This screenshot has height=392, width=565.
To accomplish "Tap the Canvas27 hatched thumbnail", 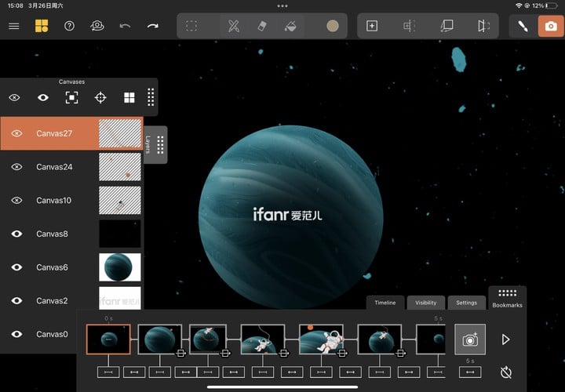I will pyautogui.click(x=120, y=133).
